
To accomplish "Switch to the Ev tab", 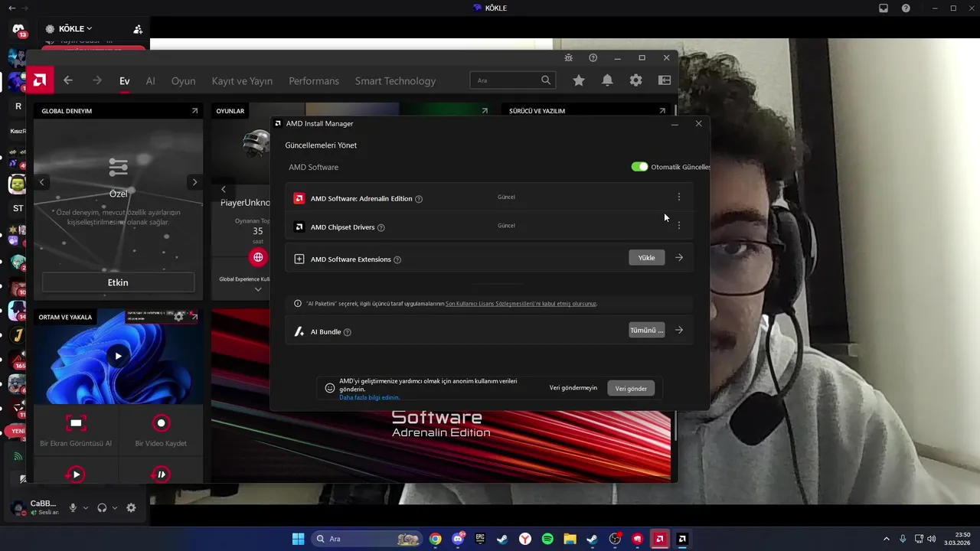I will (x=124, y=81).
